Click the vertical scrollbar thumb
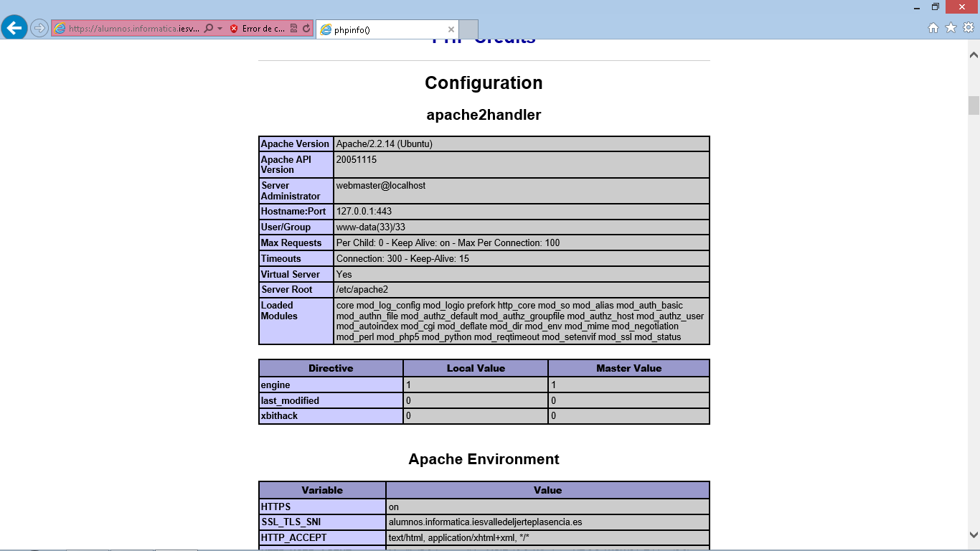The width and height of the screenshot is (980, 551). click(974, 105)
